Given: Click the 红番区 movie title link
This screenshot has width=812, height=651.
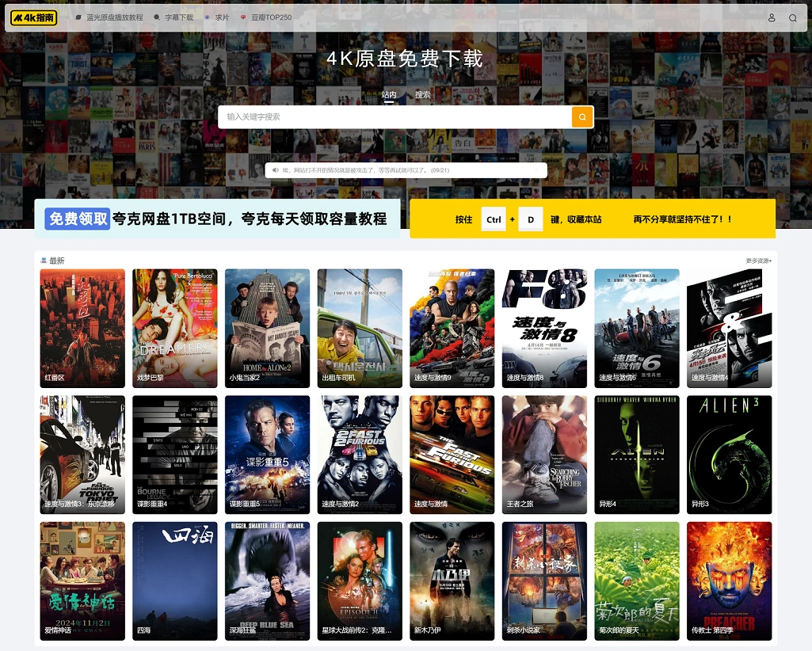Looking at the screenshot, I should pyautogui.click(x=55, y=378).
